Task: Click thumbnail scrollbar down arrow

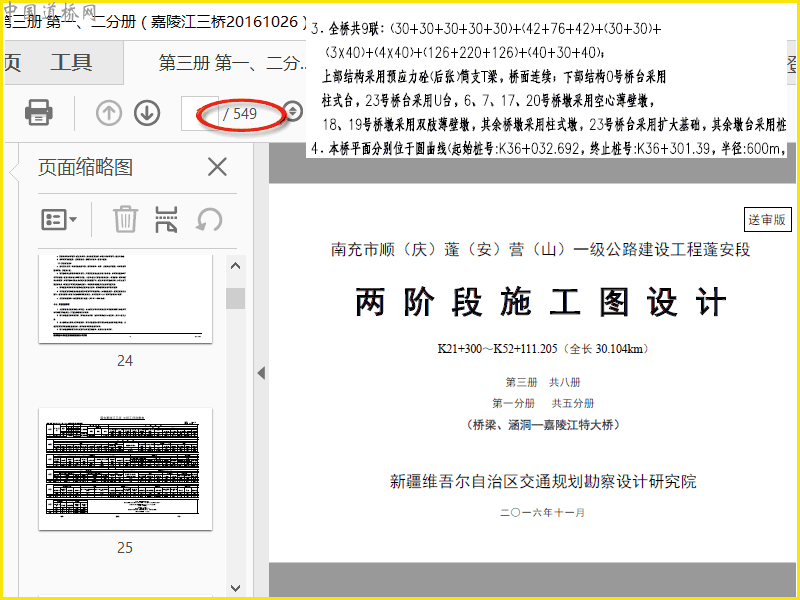Action: coord(235,588)
